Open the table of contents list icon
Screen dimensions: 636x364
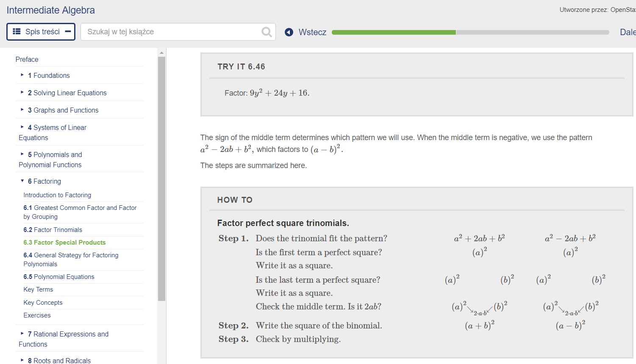[17, 31]
